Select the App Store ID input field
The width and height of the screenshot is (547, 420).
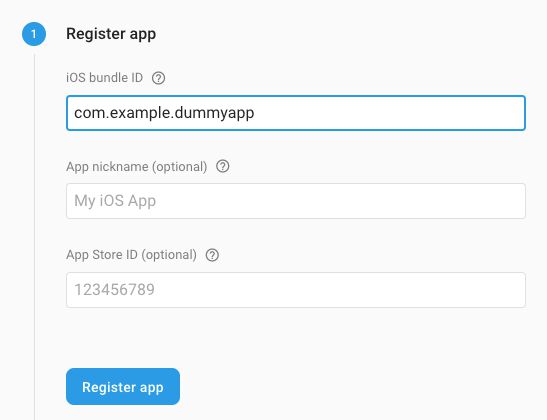tap(296, 290)
